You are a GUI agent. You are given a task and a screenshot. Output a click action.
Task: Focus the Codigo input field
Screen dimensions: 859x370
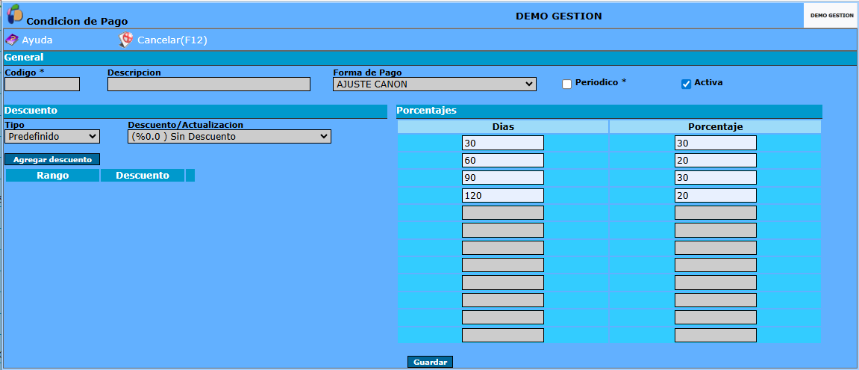point(42,84)
